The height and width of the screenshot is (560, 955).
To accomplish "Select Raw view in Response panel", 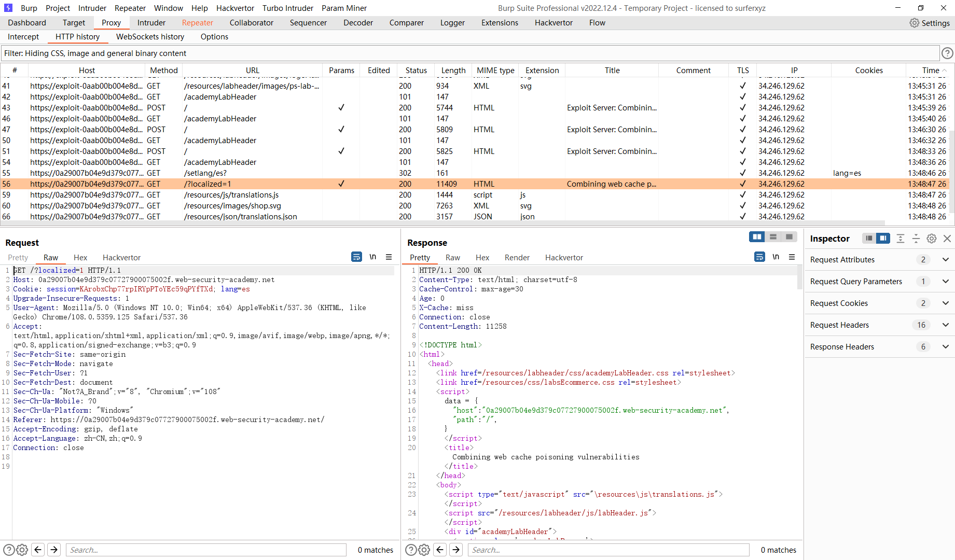I will tap(453, 258).
